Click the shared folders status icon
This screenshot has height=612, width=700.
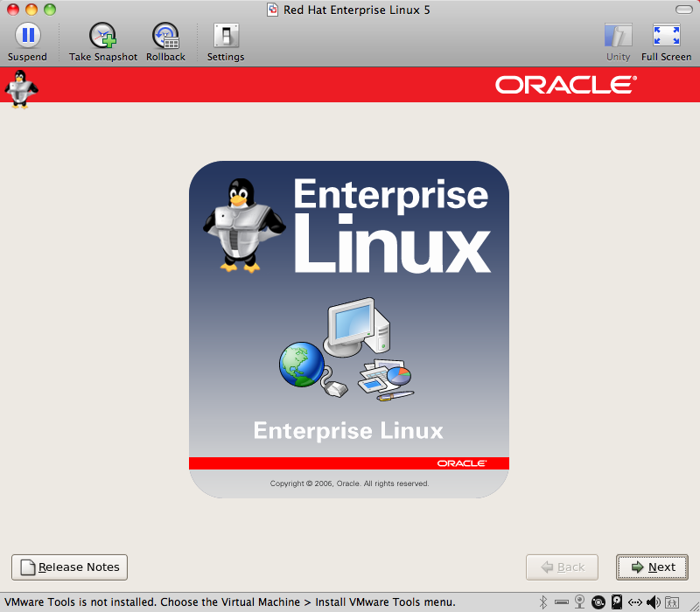[672, 602]
